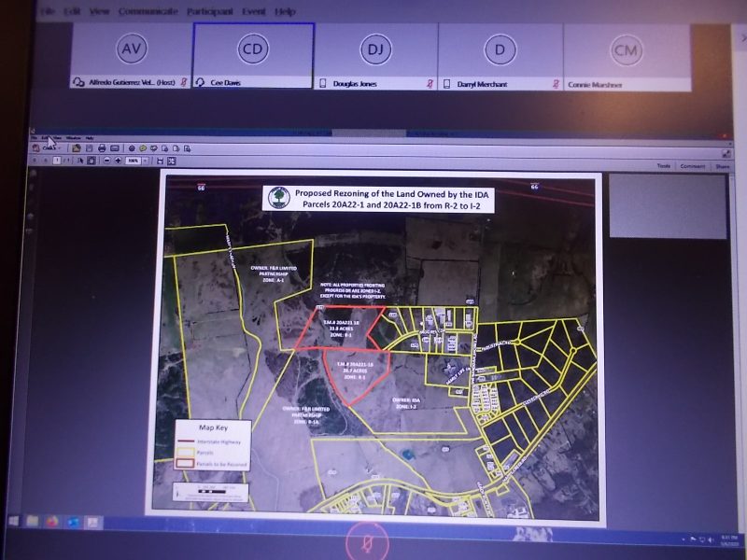
Task: Click the save icon in Acrobat toolbar
Action: coord(90,147)
